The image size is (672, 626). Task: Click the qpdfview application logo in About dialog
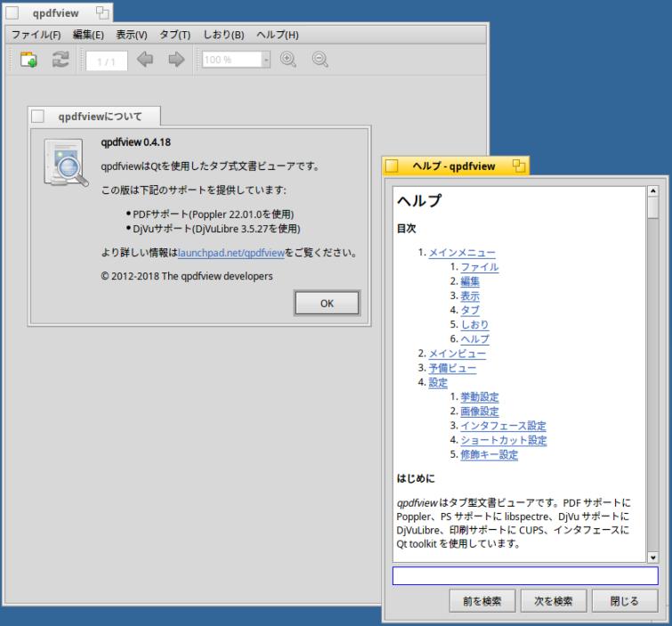pyautogui.click(x=66, y=162)
